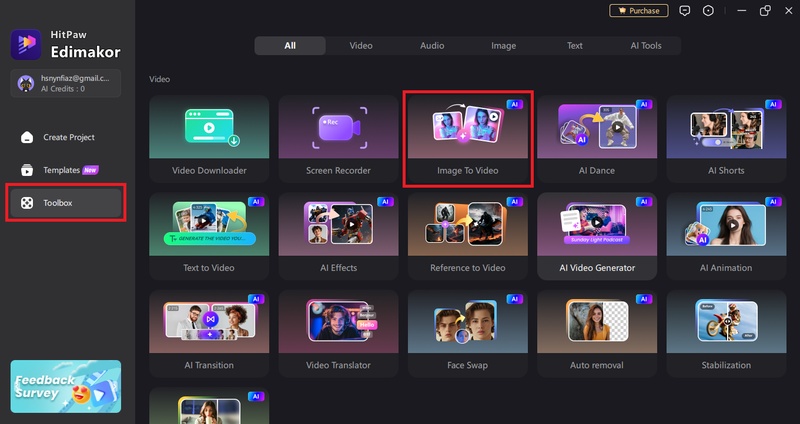The image size is (800, 424).
Task: Click the AI badge on AI Dance
Action: (644, 105)
